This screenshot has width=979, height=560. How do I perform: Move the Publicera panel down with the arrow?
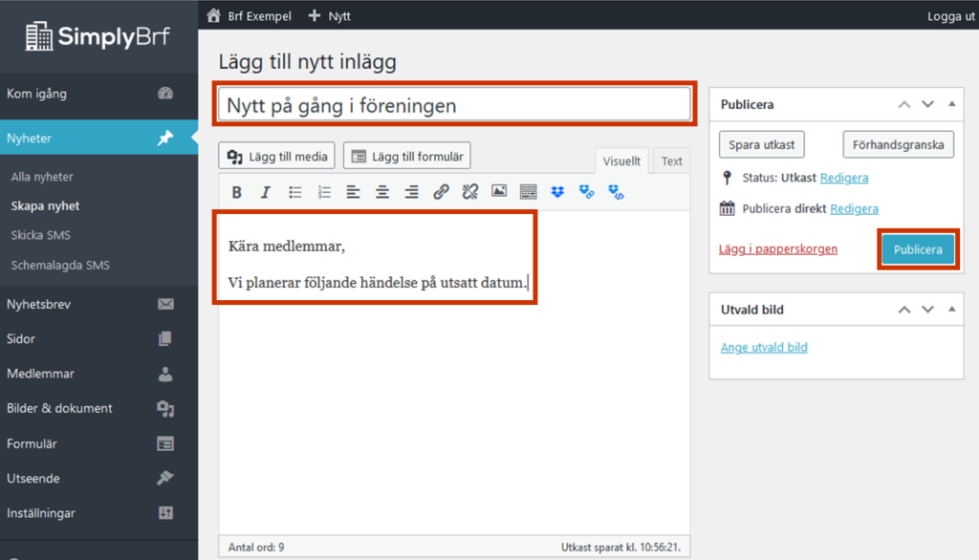[926, 104]
